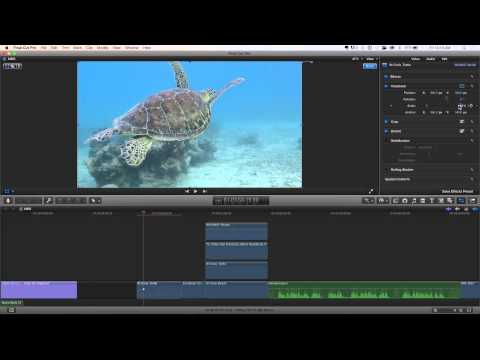Toggle audio skimming in the timeline
The image size is (480, 360).
457,209
